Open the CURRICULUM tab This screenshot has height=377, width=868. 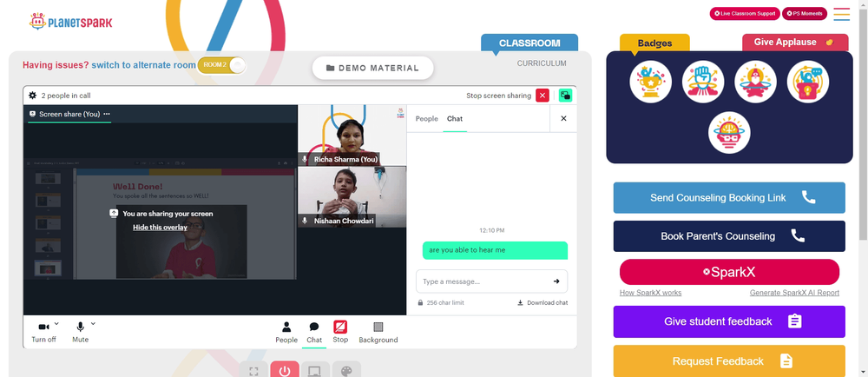click(x=542, y=63)
